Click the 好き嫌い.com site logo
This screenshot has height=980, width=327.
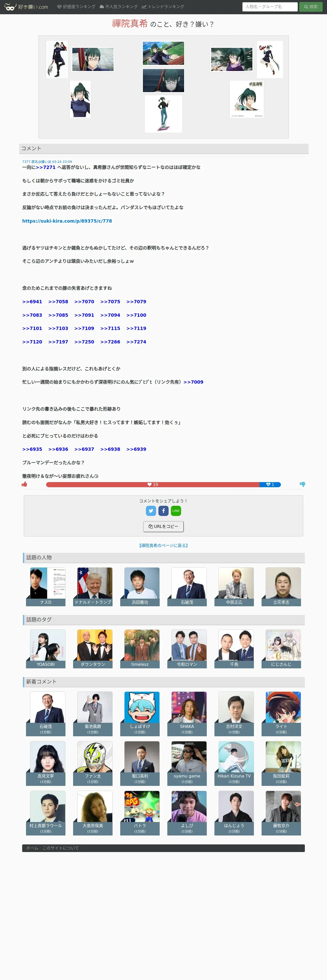(26, 7)
